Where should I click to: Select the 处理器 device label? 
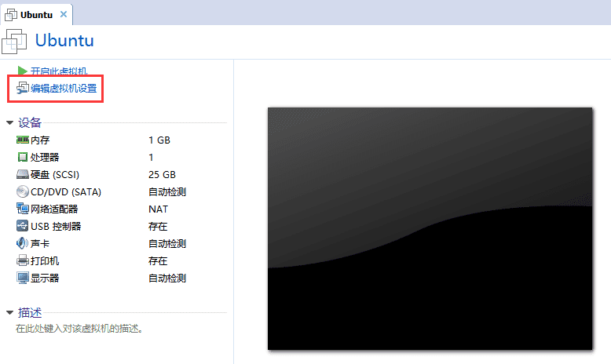click(45, 157)
